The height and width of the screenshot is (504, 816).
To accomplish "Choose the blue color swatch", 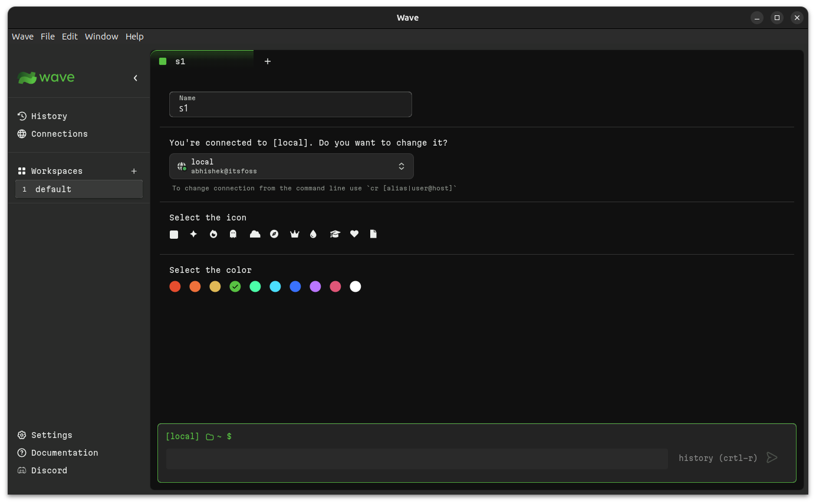I will [295, 286].
